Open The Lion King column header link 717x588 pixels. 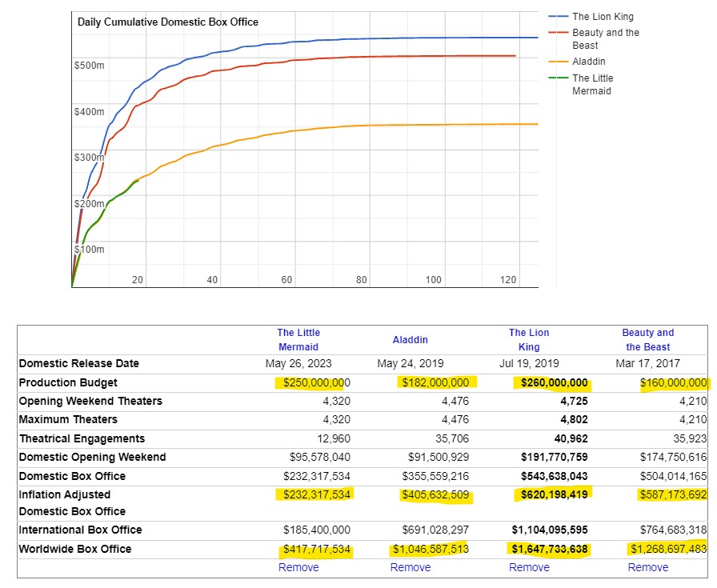[x=529, y=339]
